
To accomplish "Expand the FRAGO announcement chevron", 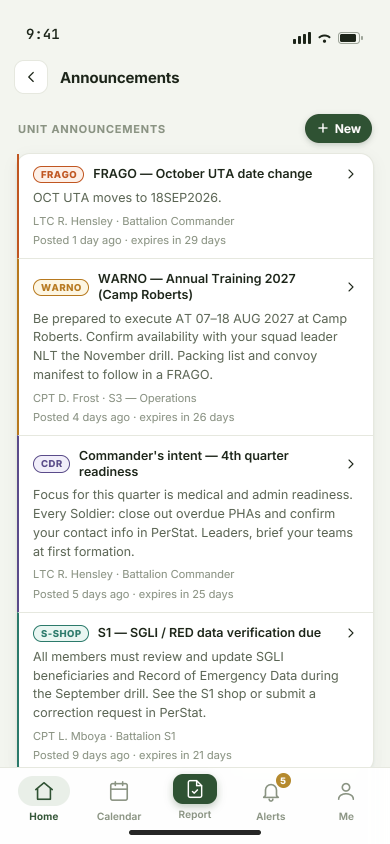I will point(351,174).
